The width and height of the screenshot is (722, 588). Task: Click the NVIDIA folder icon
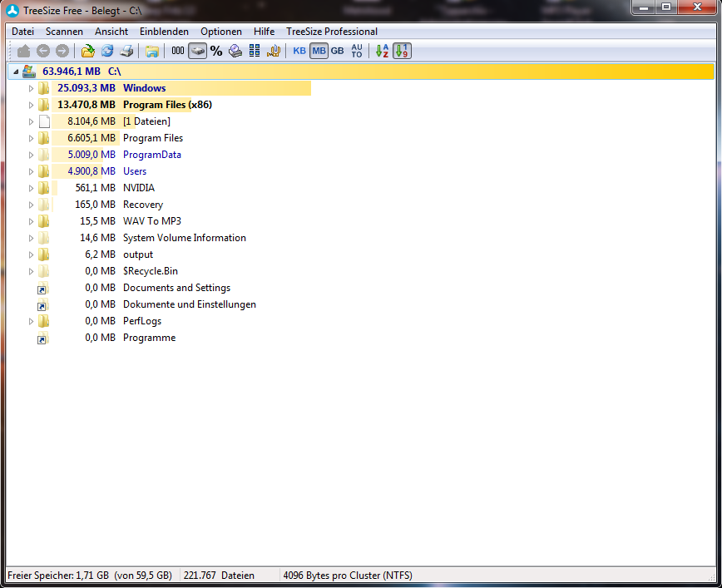(43, 188)
